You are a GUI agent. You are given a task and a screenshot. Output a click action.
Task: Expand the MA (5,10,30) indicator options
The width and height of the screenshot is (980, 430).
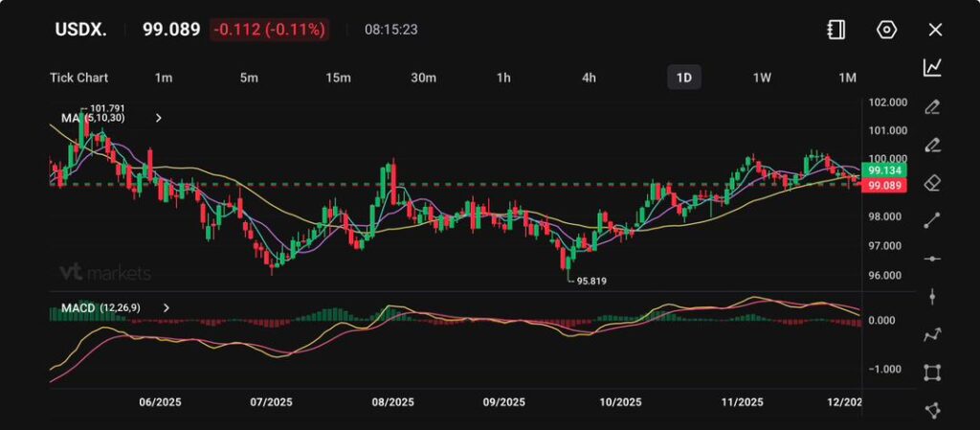159,118
